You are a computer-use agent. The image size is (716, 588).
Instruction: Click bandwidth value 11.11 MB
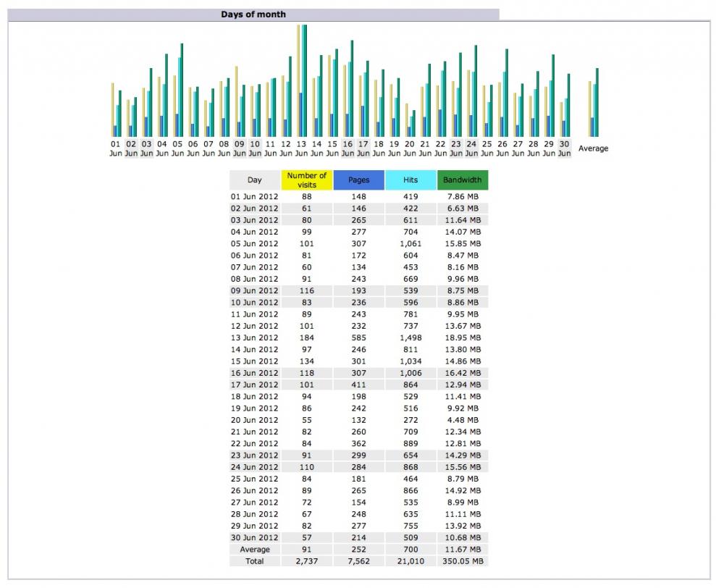(463, 514)
